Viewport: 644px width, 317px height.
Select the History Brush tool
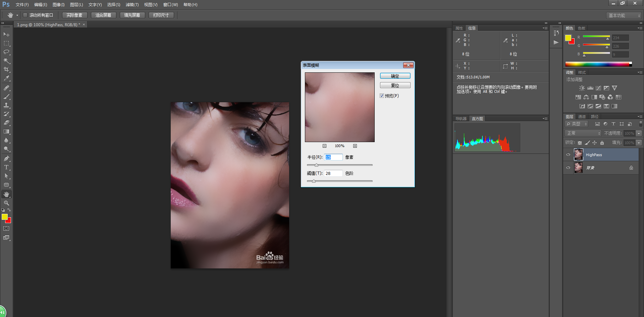(6, 114)
